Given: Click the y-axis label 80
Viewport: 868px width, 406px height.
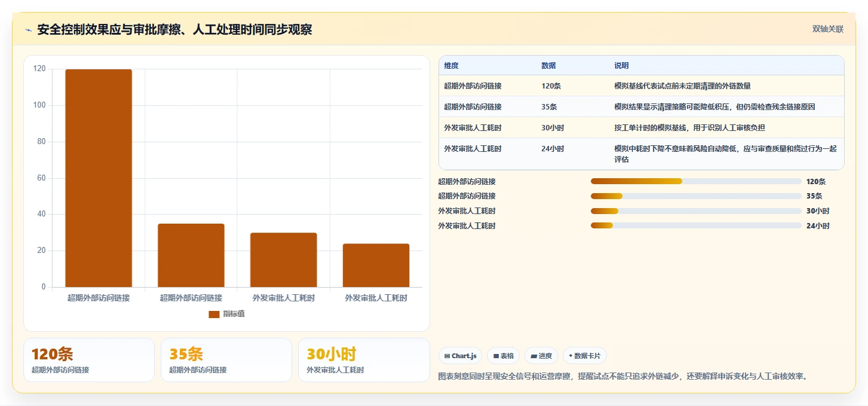Looking at the screenshot, I should click(x=41, y=142).
